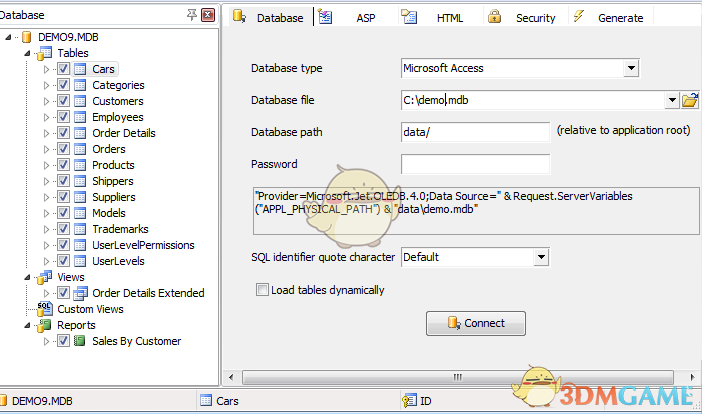Switch to the Database tab
Image resolution: width=704 pixels, height=414 pixels.
coord(269,18)
